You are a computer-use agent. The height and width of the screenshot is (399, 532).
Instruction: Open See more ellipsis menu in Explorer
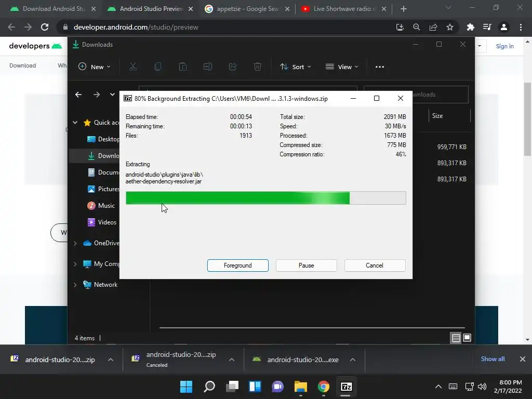click(380, 67)
